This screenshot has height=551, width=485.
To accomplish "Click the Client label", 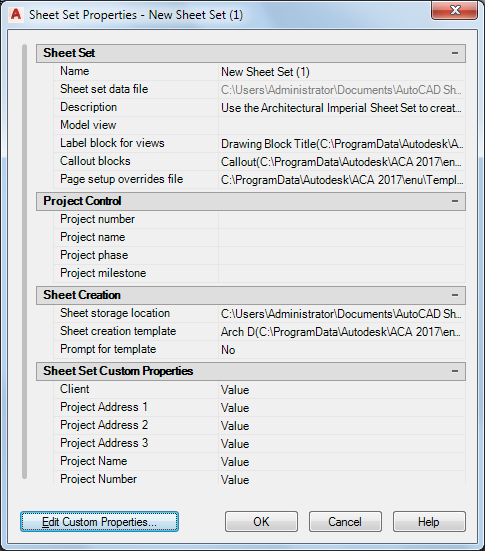I will (x=75, y=389).
